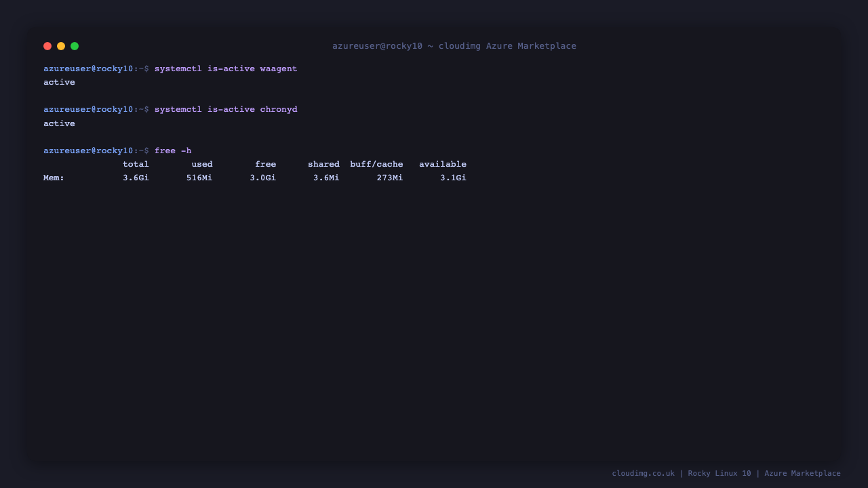Click the 'used' column header
The image size is (868, 488).
(202, 164)
